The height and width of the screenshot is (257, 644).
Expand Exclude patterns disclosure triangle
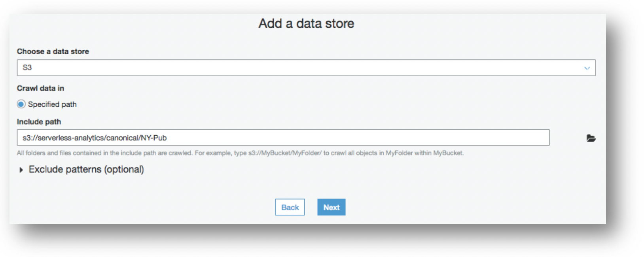pos(21,170)
